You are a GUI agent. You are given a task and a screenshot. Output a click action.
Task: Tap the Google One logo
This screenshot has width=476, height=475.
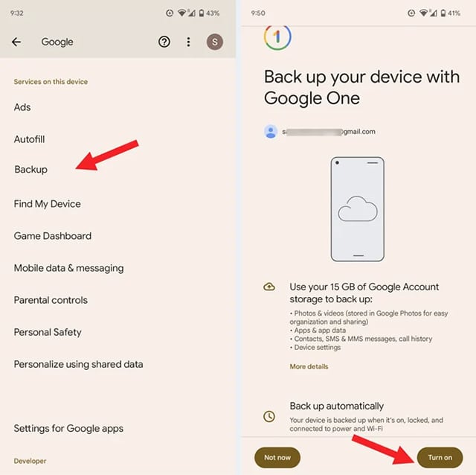(277, 38)
